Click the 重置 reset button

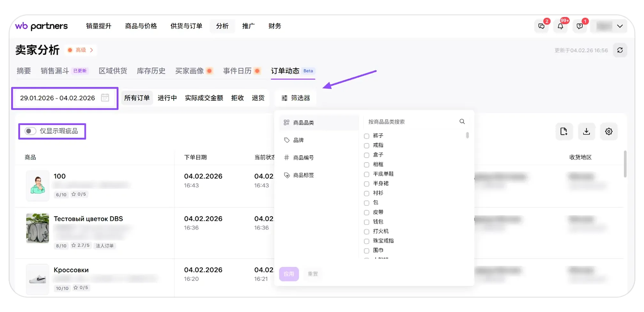[x=313, y=274]
